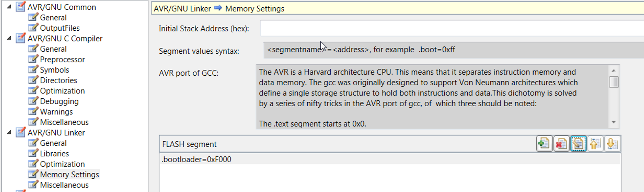Add a new FLASH segment item
644x192 pixels.
tap(544, 144)
